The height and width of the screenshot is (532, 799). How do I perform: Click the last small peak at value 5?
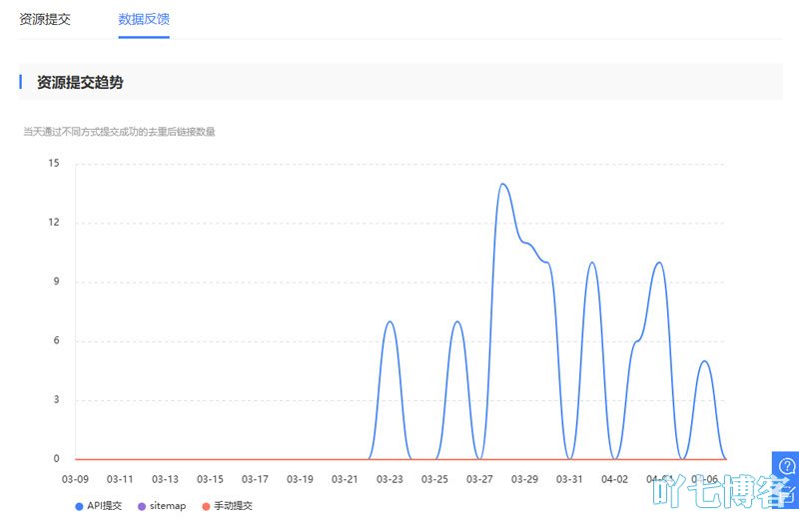point(704,361)
